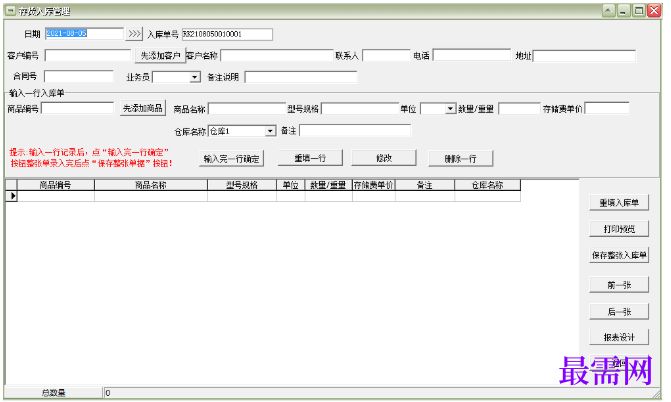
Task: Maximize the 存货入库管理 window
Action: pyautogui.click(x=639, y=11)
